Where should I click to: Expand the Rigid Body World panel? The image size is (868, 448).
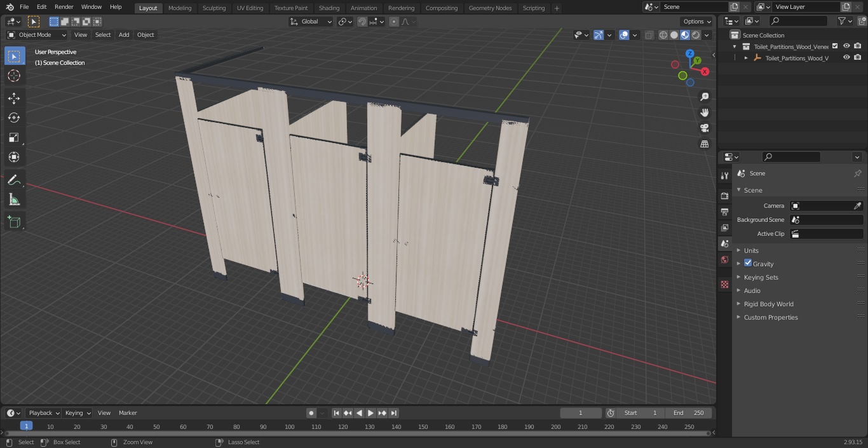pyautogui.click(x=768, y=304)
